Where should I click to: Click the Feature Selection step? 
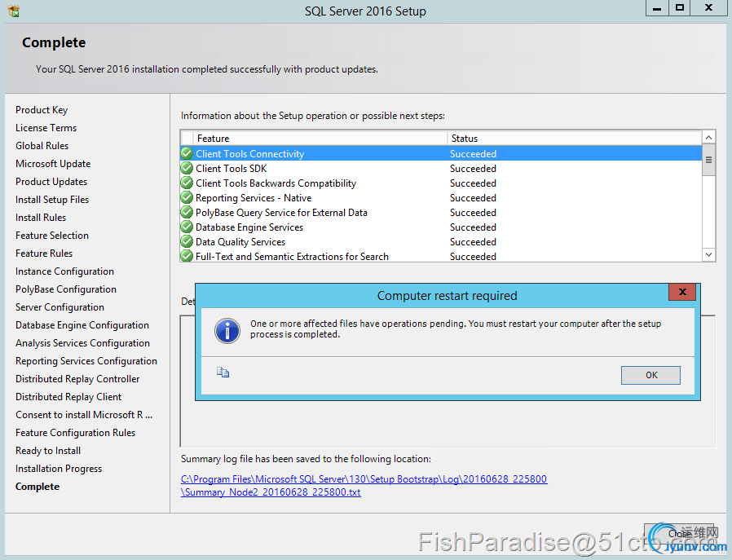pos(52,236)
